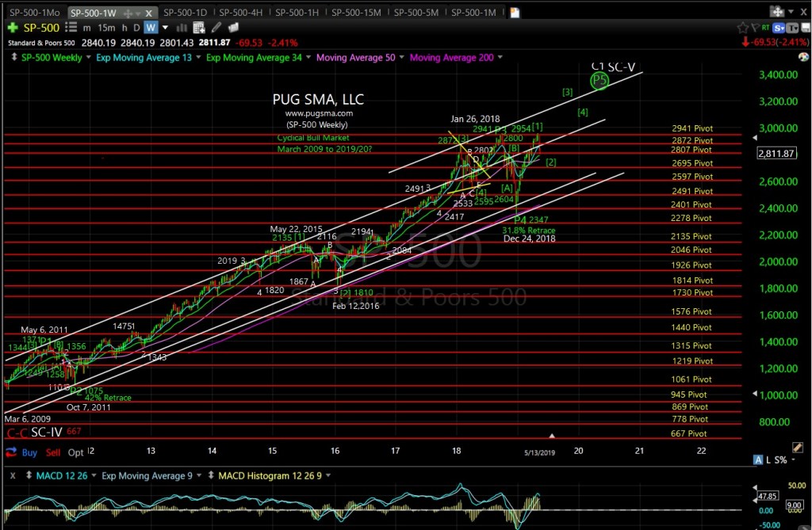Viewport: 812px width, 530px height.
Task: Click the flag icon near RT
Action: (x=755, y=28)
